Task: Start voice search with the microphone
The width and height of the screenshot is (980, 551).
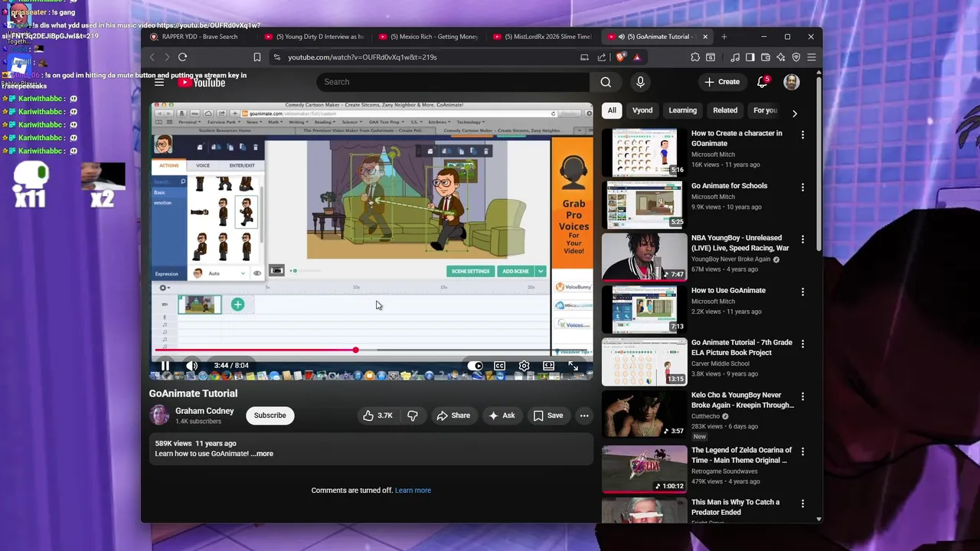Action: click(x=640, y=82)
